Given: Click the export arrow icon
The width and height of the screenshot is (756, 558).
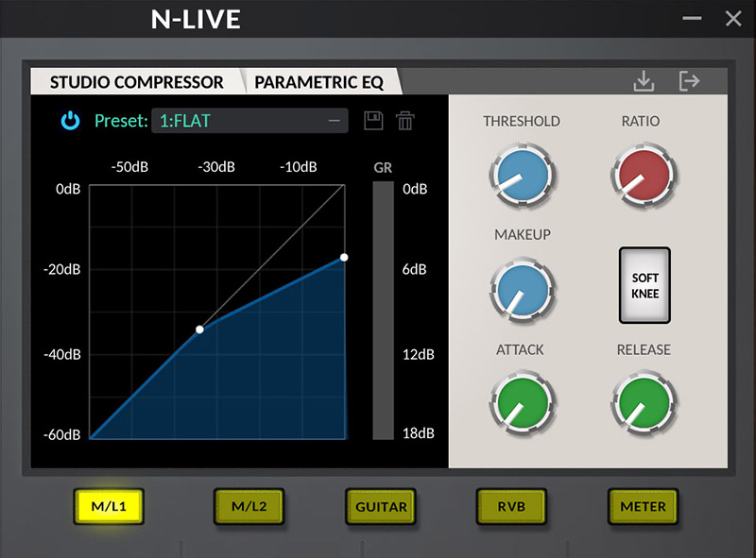Looking at the screenshot, I should (x=690, y=81).
